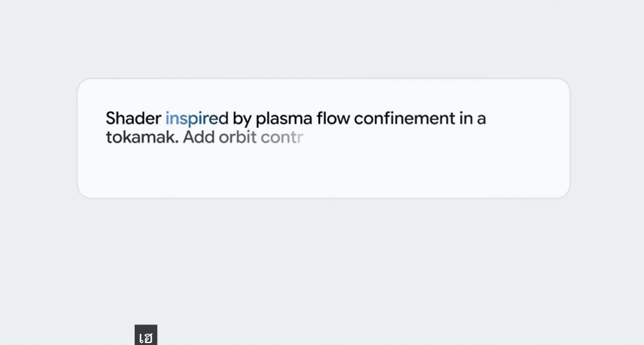Click the word "tokamak." on the second line

tap(142, 137)
